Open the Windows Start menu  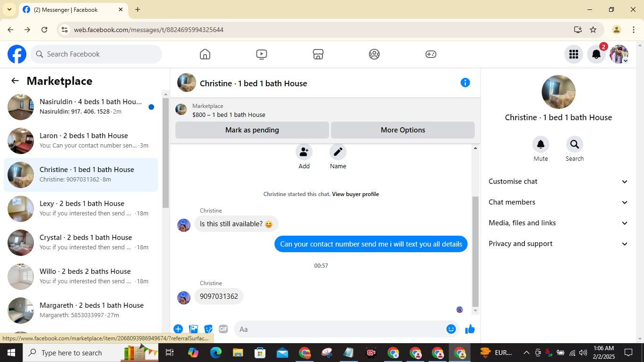[x=11, y=353]
